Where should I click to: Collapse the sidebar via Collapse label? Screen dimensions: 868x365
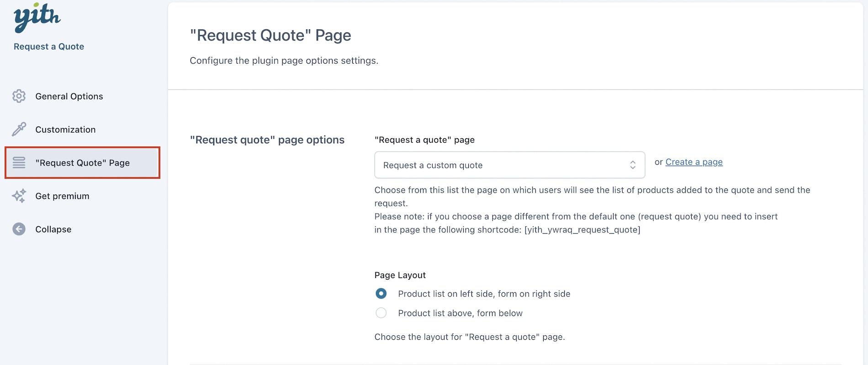[x=53, y=229]
